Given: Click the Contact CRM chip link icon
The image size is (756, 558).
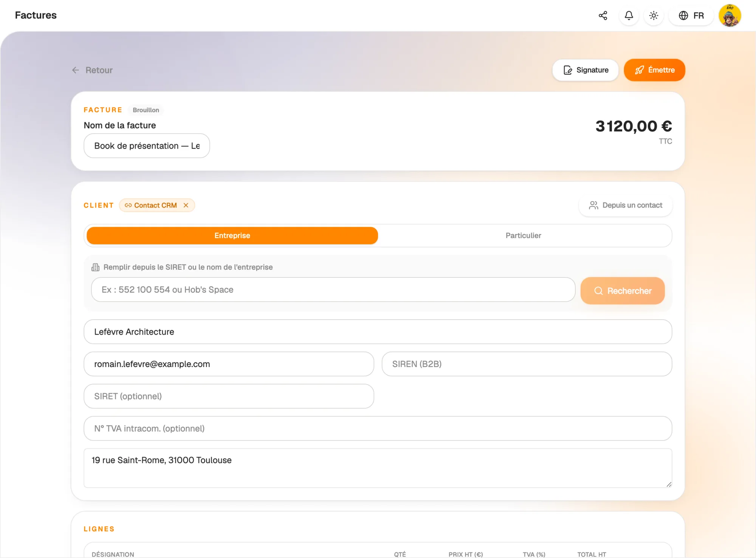Looking at the screenshot, I should tap(128, 205).
